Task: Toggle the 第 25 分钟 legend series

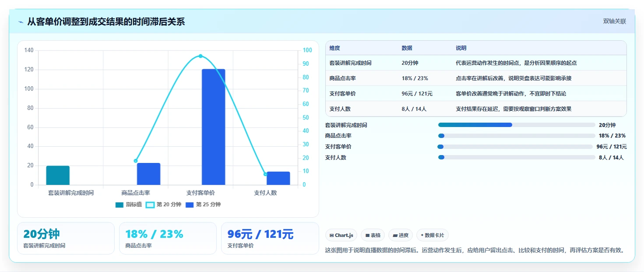Action: [x=203, y=205]
